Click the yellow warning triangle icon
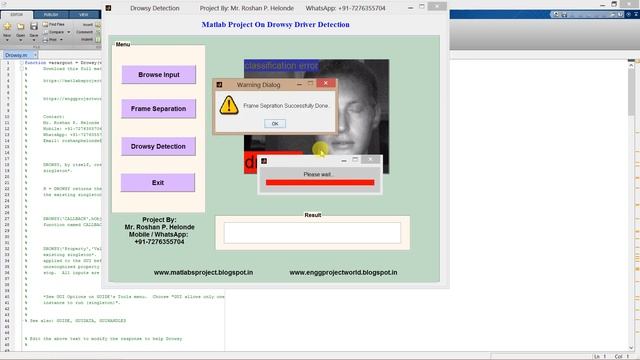 click(229, 105)
